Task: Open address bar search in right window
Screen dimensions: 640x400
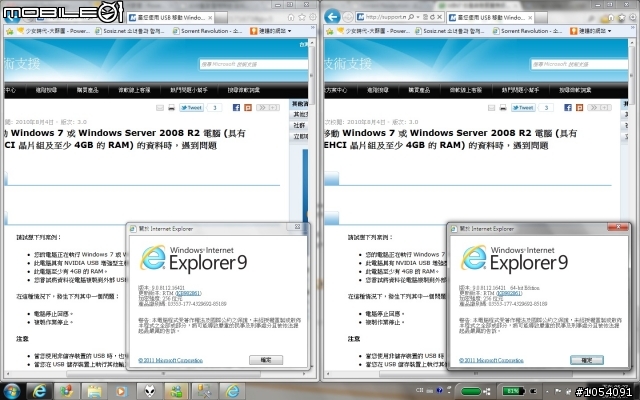Action: [411, 17]
